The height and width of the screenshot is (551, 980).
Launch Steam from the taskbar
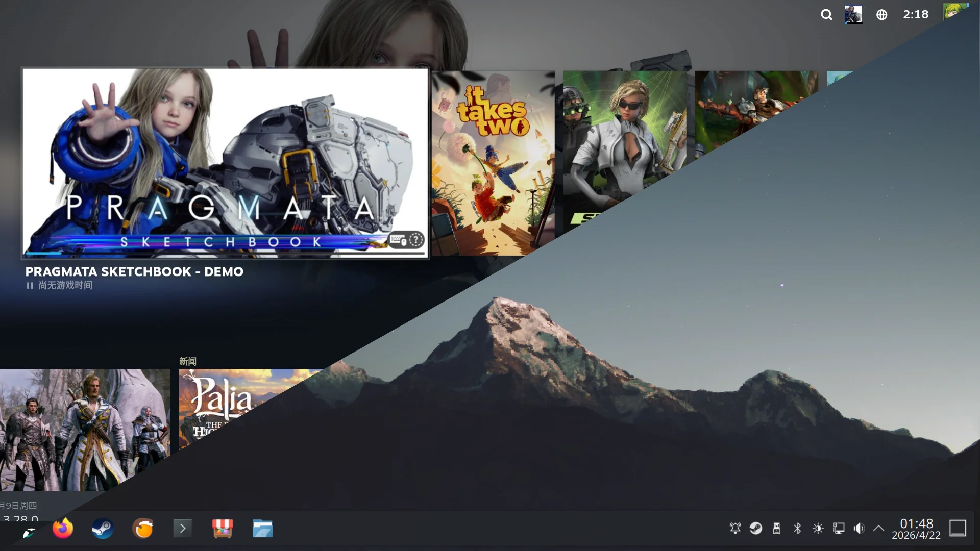click(102, 529)
